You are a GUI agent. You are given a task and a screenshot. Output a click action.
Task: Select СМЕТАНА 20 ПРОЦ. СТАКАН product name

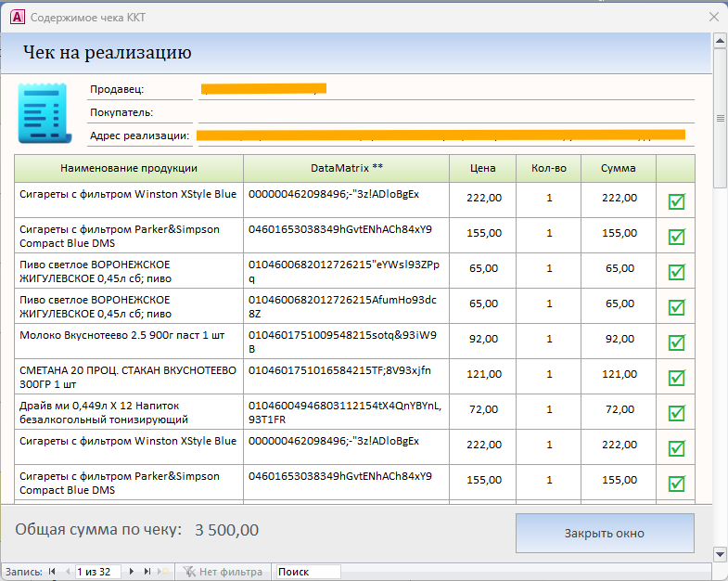pos(128,377)
